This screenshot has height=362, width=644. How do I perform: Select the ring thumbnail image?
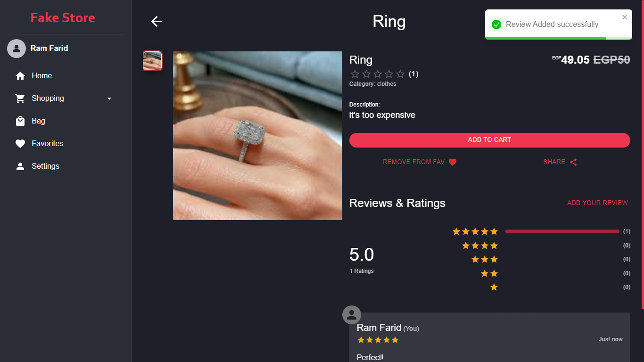(x=152, y=61)
